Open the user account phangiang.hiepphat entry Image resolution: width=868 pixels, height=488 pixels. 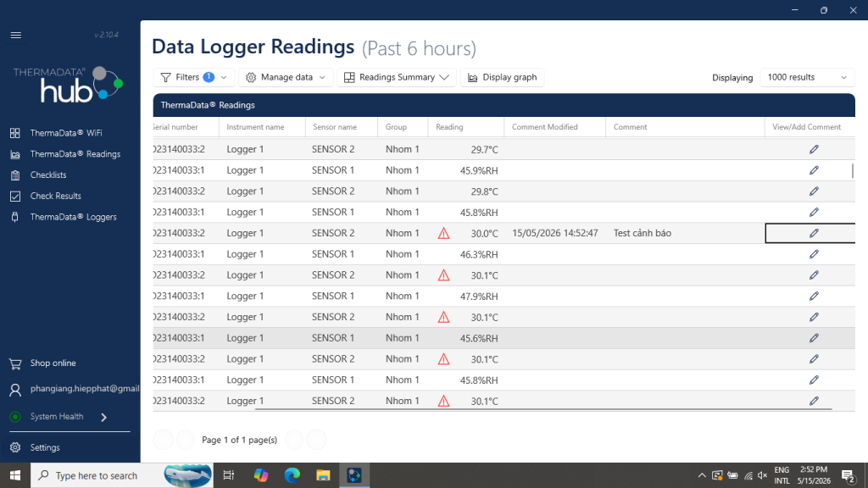pyautogui.click(x=85, y=388)
